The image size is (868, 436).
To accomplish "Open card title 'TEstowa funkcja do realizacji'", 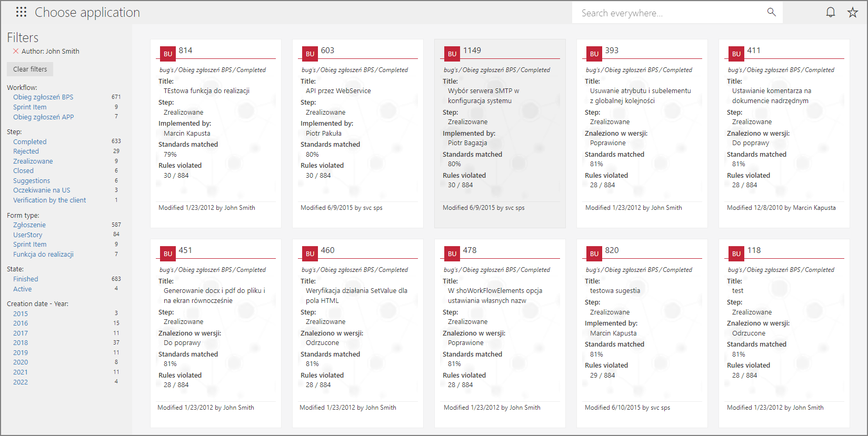I will click(206, 90).
